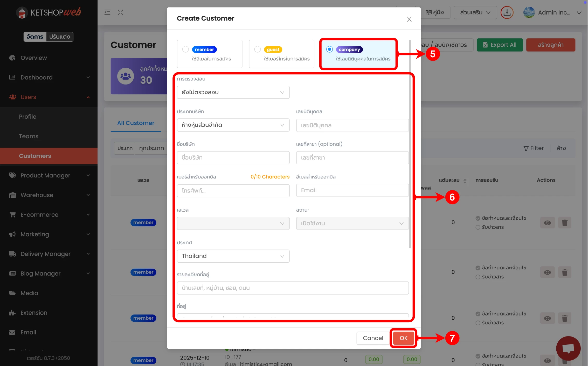Switch to All Customer tab
The width and height of the screenshot is (588, 366).
click(x=136, y=123)
